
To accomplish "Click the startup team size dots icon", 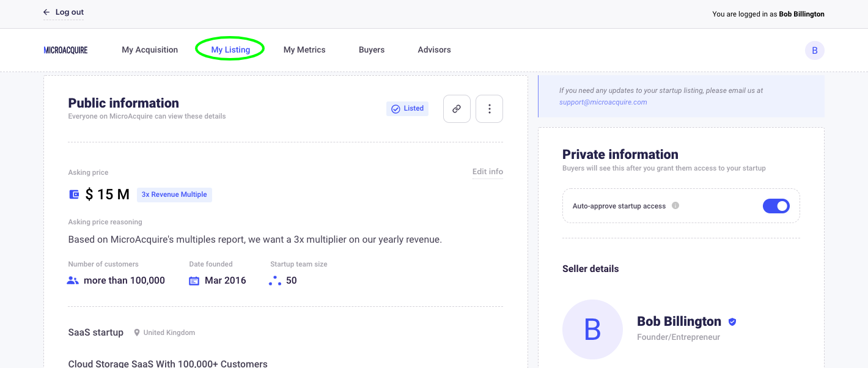I will (275, 281).
